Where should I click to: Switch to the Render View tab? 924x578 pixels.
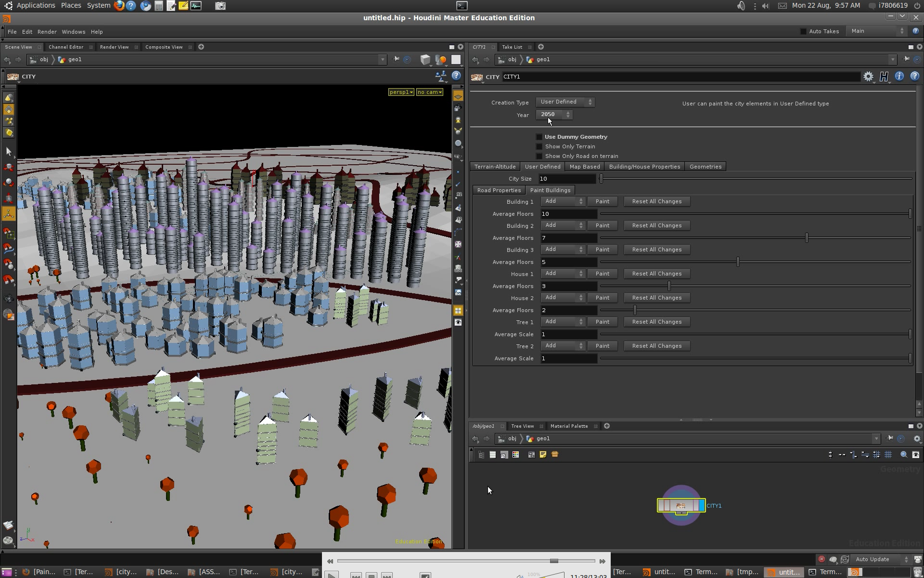[x=114, y=47]
